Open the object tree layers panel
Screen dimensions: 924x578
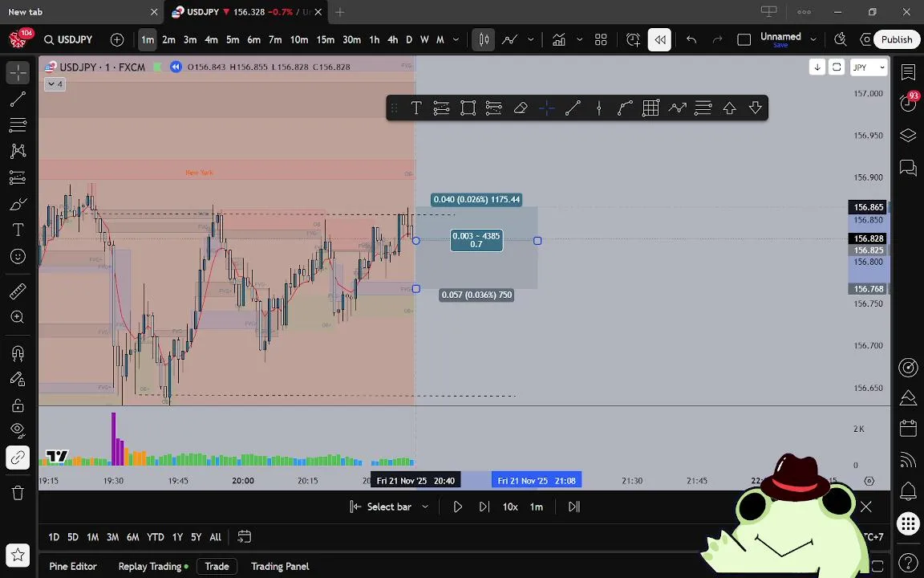(x=908, y=136)
